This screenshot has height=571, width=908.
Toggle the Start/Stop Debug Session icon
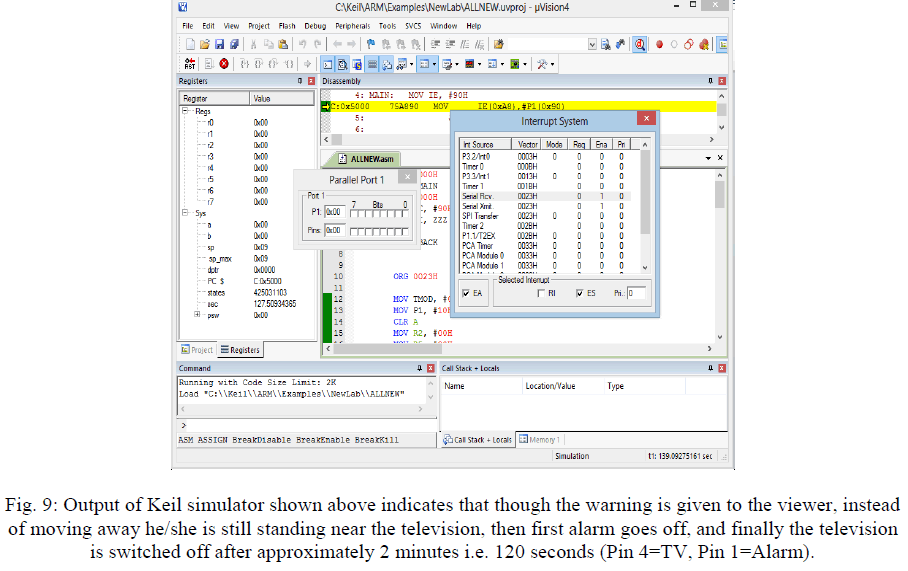pyautogui.click(x=639, y=44)
